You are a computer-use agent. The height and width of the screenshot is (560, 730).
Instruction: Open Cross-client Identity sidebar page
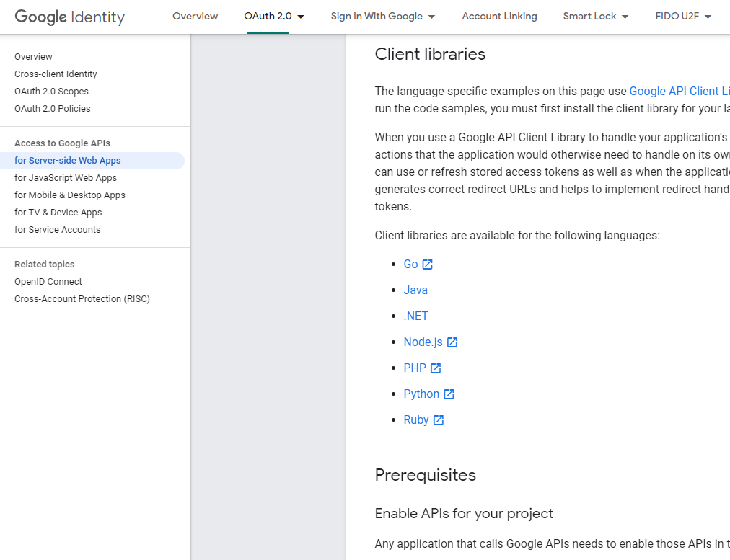point(56,74)
